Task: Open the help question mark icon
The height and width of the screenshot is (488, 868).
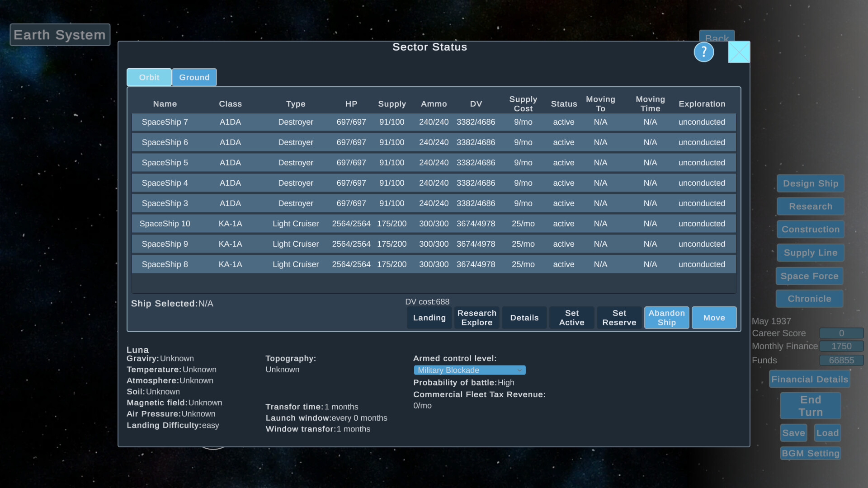Action: pyautogui.click(x=704, y=52)
